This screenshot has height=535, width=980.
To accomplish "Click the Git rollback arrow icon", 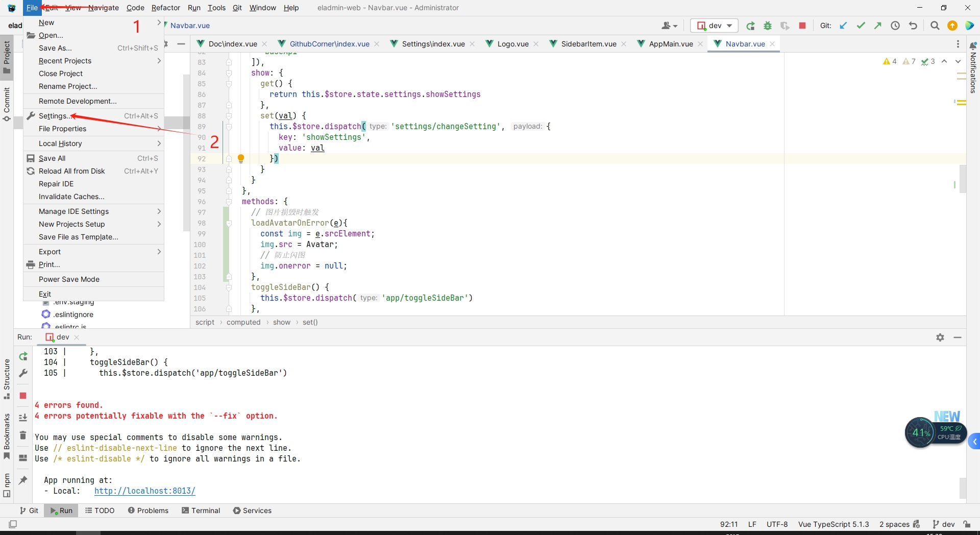I will [x=913, y=26].
